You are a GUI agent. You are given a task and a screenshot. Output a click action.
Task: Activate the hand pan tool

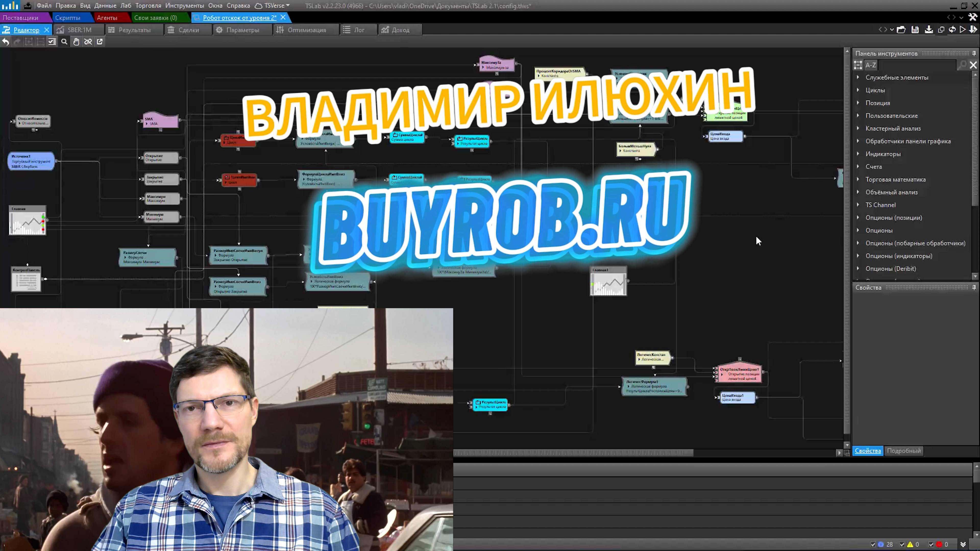(x=76, y=42)
